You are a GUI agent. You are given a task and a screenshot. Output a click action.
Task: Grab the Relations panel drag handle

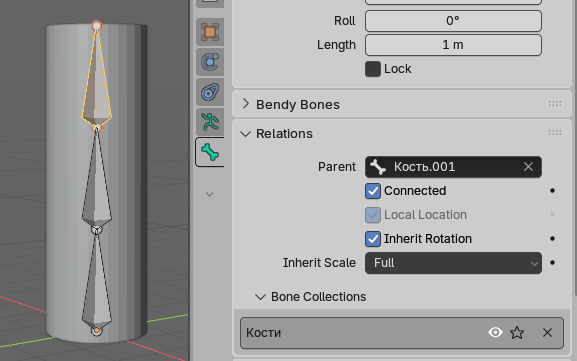(555, 132)
